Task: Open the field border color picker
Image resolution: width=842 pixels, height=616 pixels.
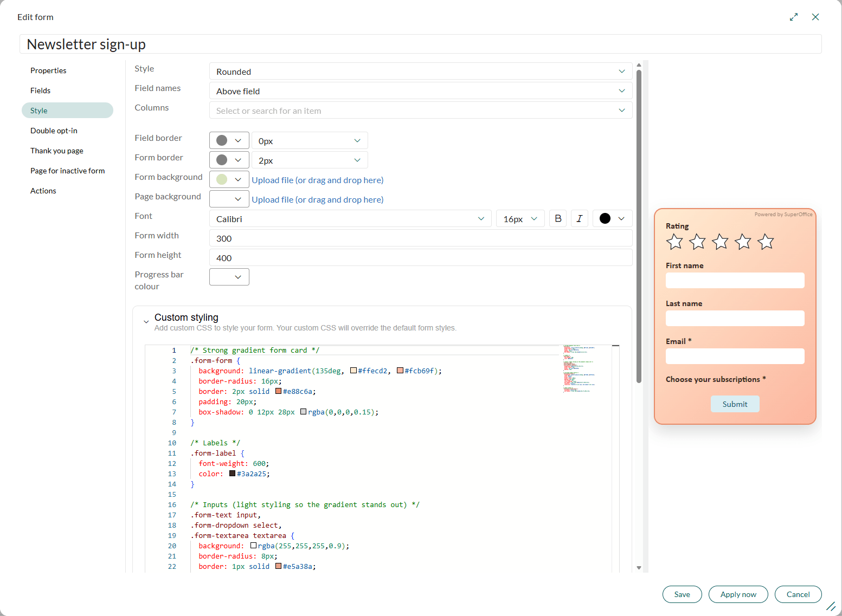Action: pos(229,140)
